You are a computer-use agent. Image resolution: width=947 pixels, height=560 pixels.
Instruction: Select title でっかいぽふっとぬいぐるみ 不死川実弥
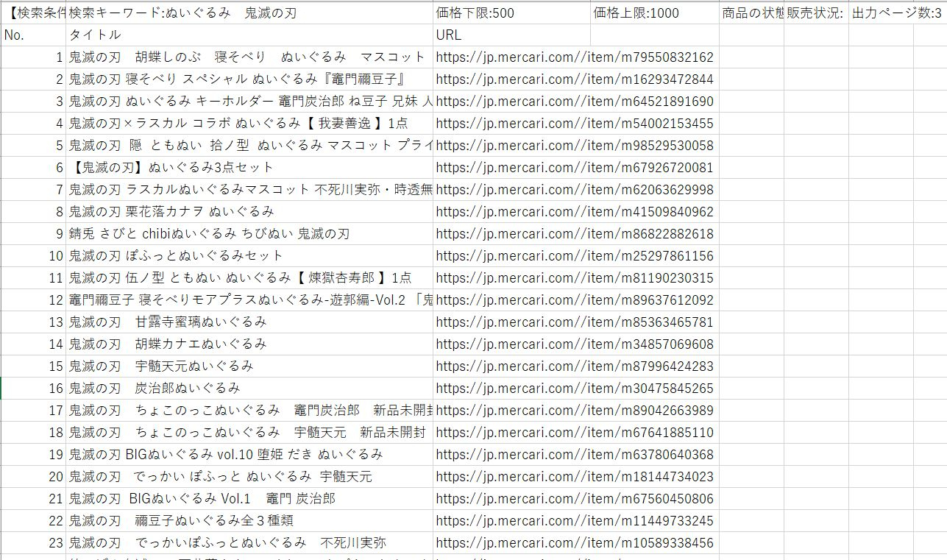249,542
